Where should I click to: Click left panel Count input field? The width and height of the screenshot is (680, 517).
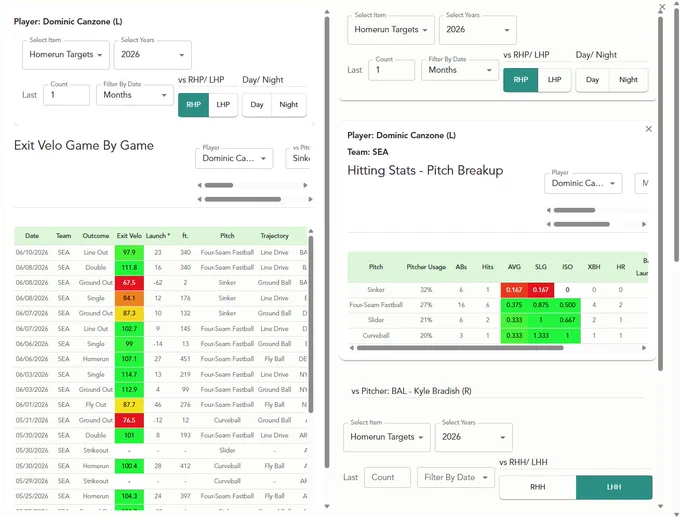pos(66,95)
